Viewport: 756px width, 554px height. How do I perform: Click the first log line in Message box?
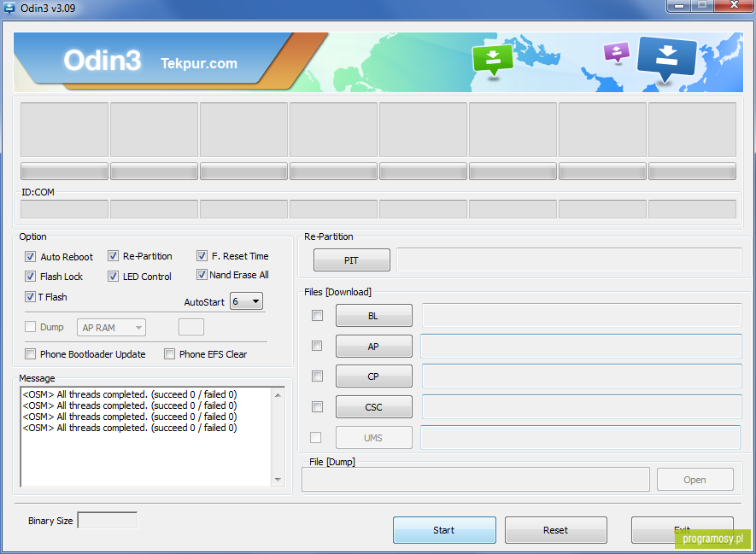click(130, 394)
